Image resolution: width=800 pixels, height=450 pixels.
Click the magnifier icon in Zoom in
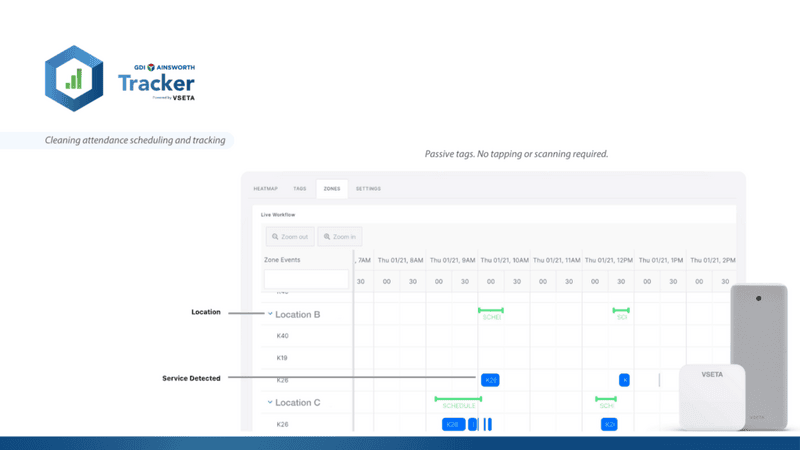327,237
